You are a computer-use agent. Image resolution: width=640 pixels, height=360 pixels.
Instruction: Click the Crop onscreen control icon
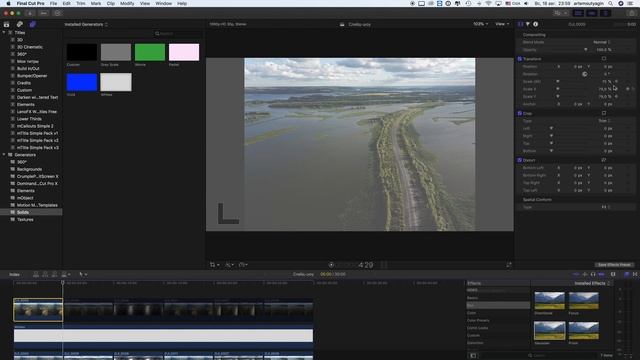[604, 113]
